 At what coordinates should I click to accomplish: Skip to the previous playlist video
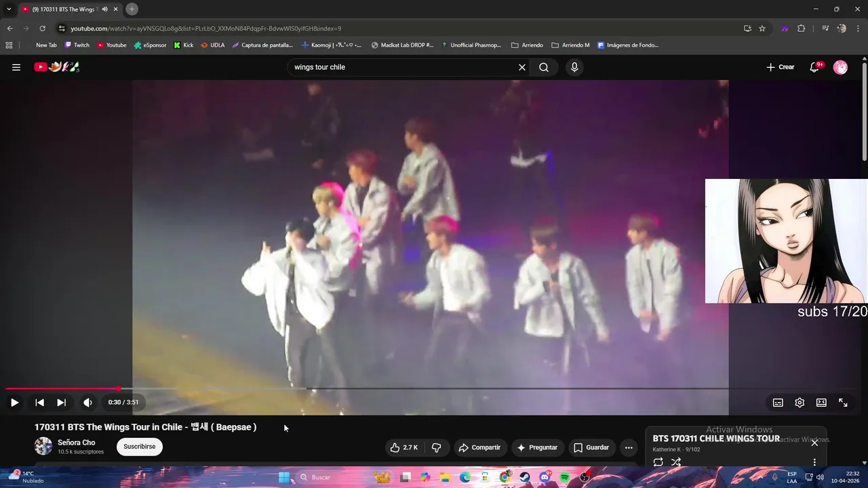pyautogui.click(x=39, y=403)
